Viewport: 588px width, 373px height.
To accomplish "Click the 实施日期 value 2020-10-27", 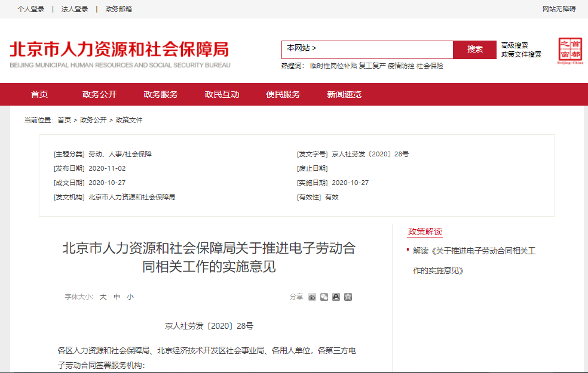I will point(350,183).
